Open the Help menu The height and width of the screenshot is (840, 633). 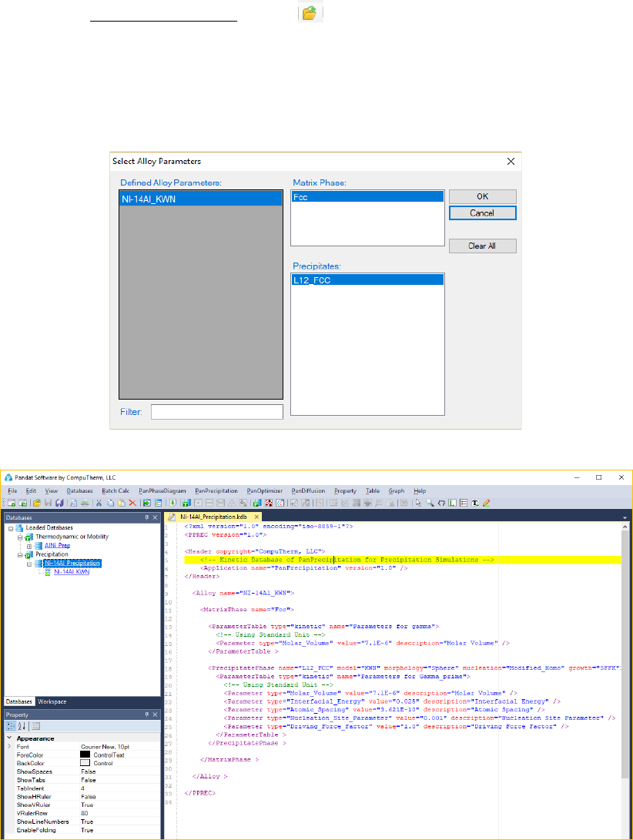420,490
